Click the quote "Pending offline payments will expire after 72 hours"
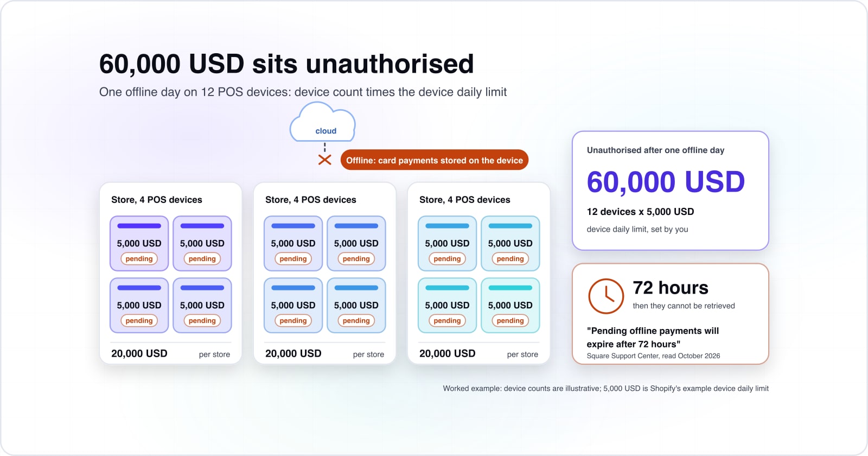The image size is (868, 456). [653, 337]
